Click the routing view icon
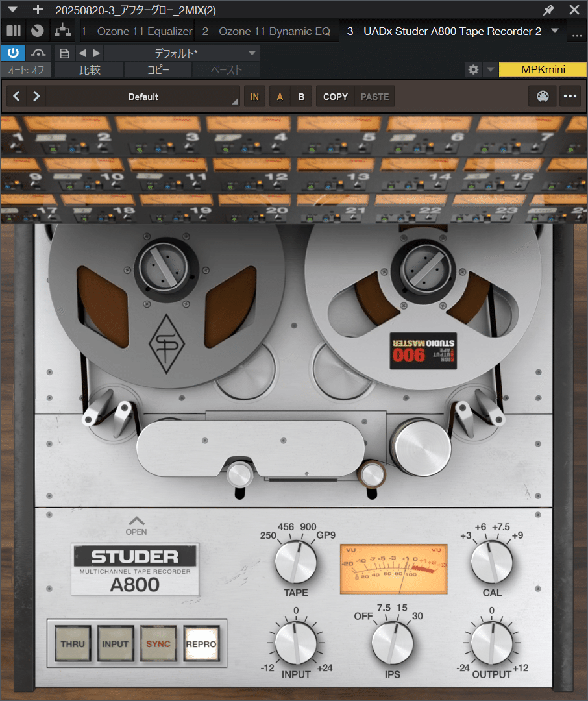Image resolution: width=588 pixels, height=701 pixels. (62, 31)
